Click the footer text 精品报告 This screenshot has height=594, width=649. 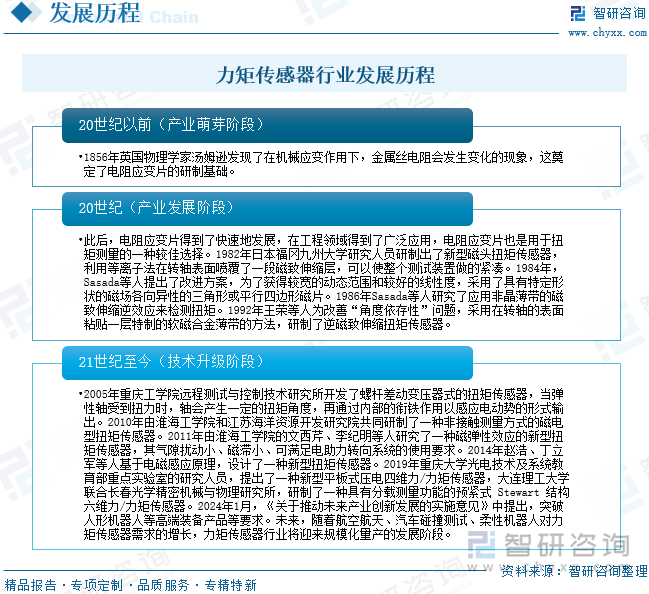30,585
